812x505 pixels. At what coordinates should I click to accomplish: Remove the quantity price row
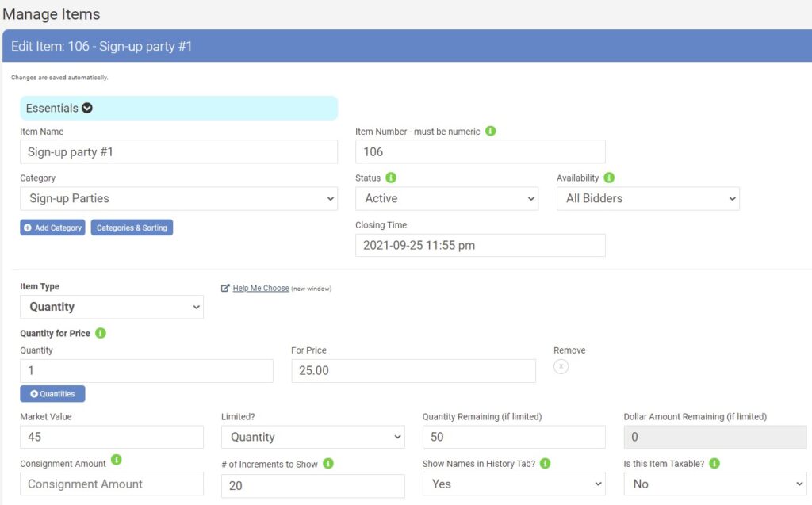tap(561, 366)
